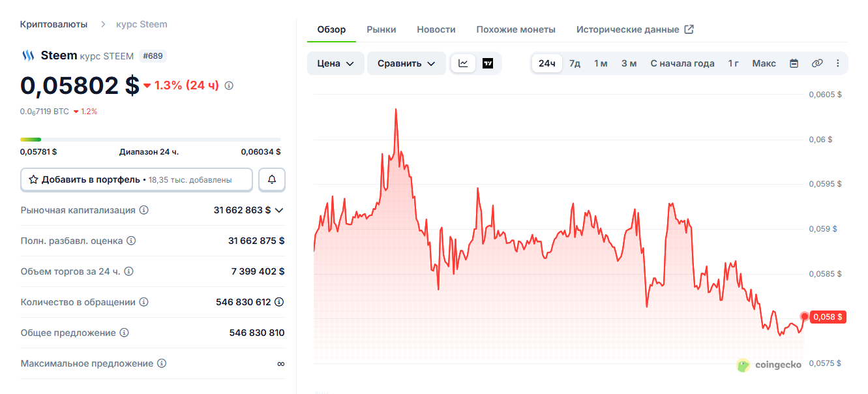Click the 24h range progress bar
Image resolution: width=868 pixels, height=394 pixels.
click(x=151, y=140)
